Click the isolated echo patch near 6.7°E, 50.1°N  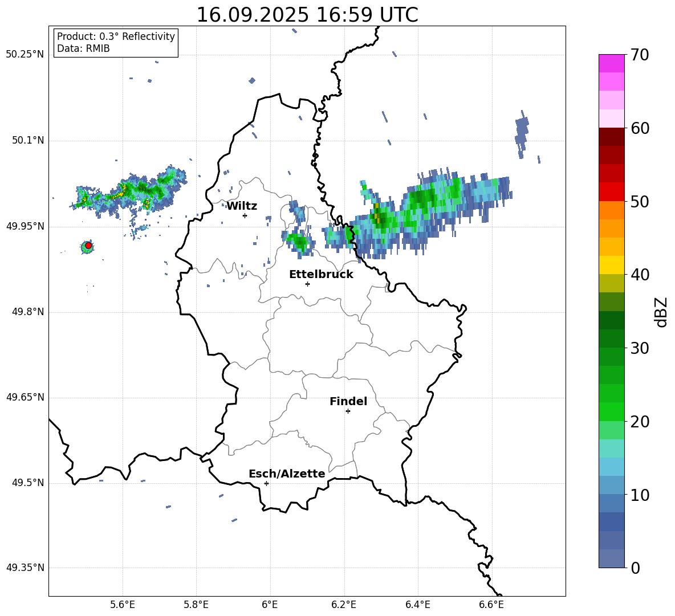(522, 134)
